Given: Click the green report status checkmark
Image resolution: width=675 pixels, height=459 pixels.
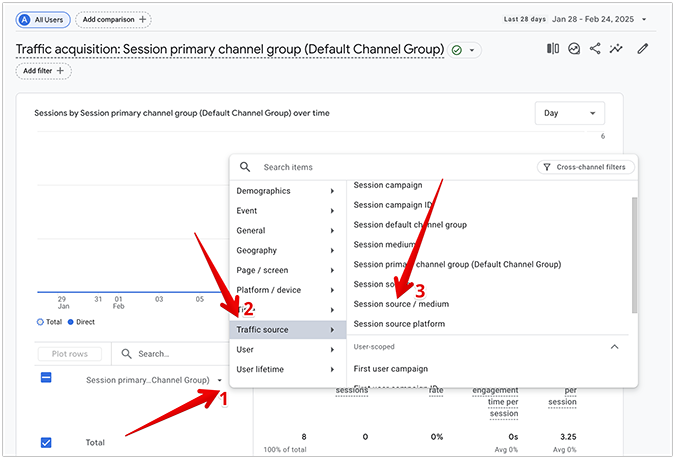Looking at the screenshot, I should [x=457, y=50].
